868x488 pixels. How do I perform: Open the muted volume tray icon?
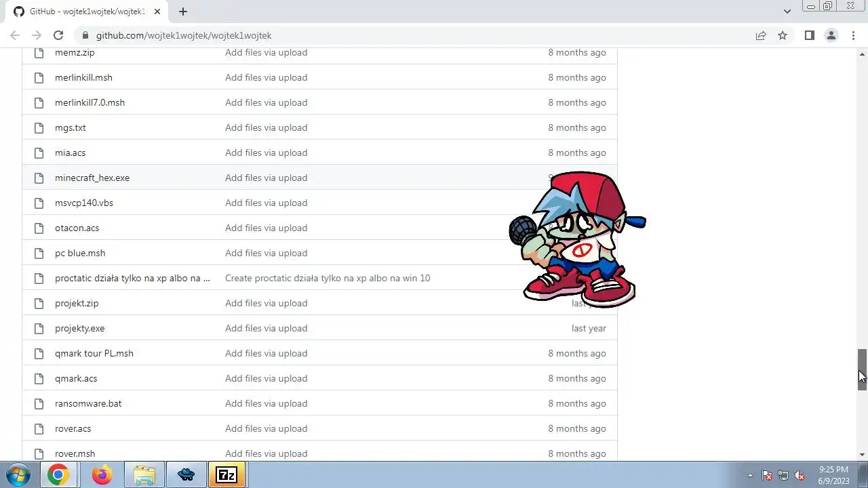point(800,475)
